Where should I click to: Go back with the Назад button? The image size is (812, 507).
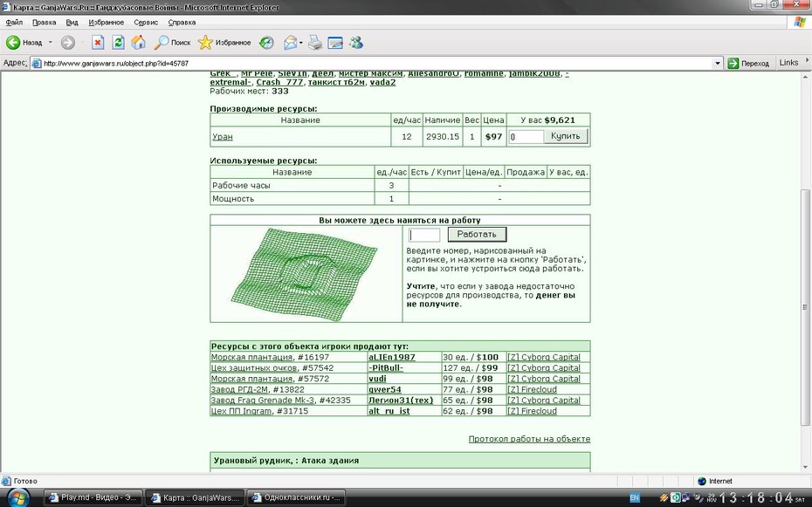point(24,43)
